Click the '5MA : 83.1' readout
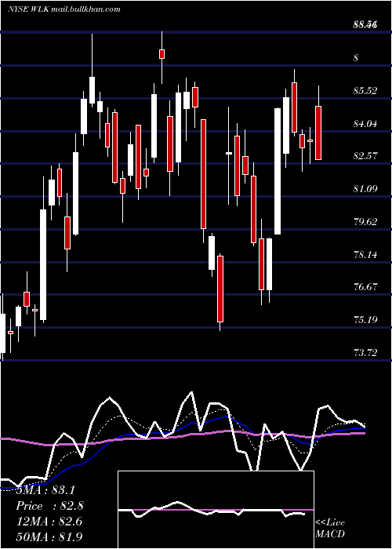Image resolution: width=392 pixels, height=549 pixels. [45, 490]
